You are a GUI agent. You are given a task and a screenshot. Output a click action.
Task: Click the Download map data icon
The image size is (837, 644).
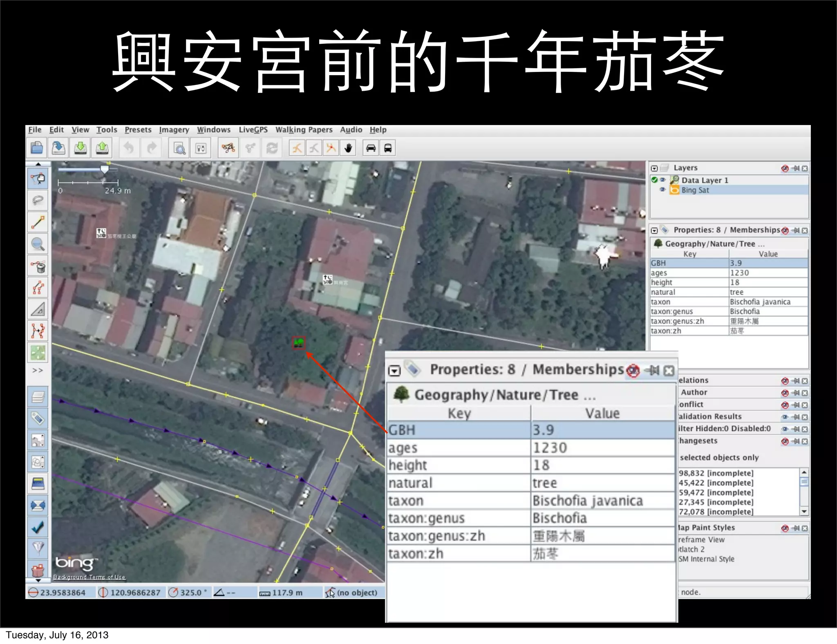click(81, 148)
